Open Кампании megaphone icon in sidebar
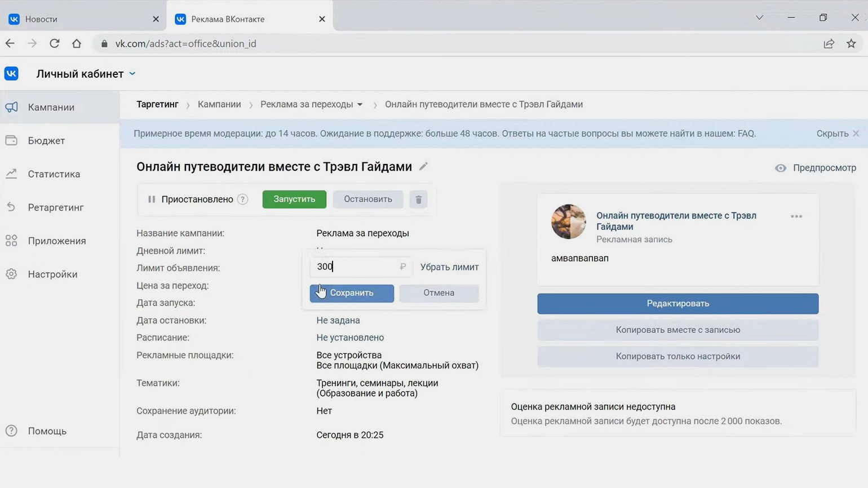Image resolution: width=868 pixels, height=488 pixels. pyautogui.click(x=11, y=107)
